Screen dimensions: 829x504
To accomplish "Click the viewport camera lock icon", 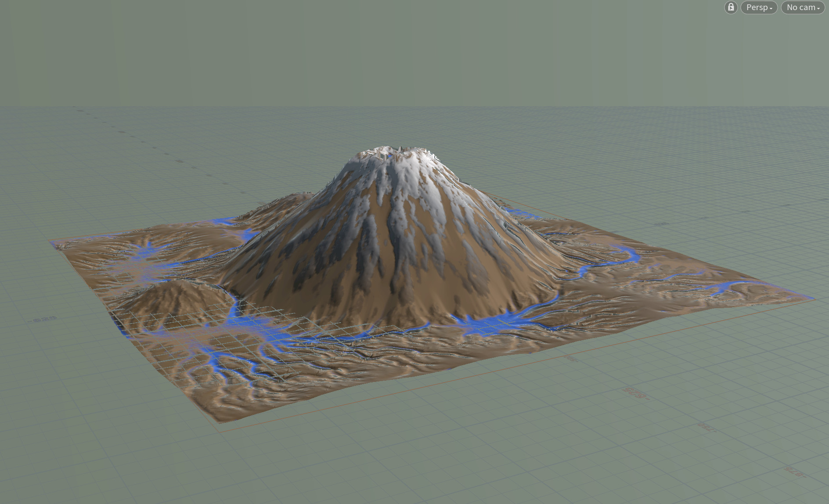I will (x=730, y=7).
